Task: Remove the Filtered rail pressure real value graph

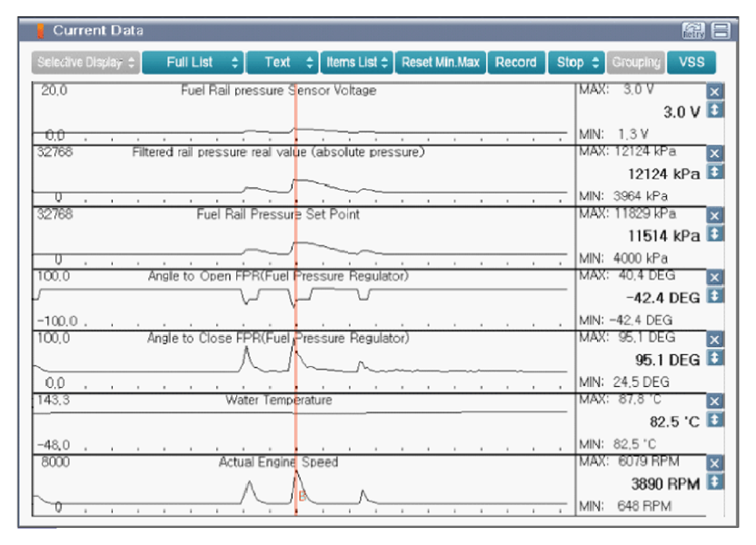Action: 714,154
